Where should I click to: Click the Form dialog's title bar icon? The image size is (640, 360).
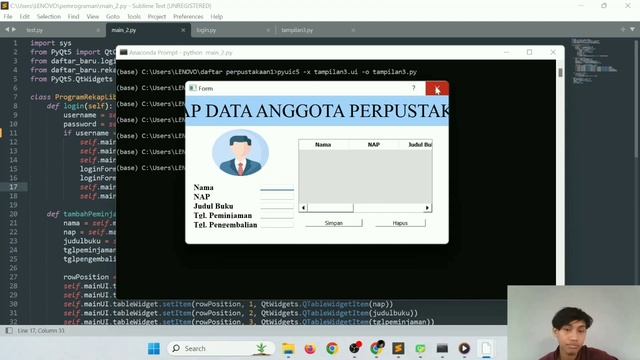(193, 88)
